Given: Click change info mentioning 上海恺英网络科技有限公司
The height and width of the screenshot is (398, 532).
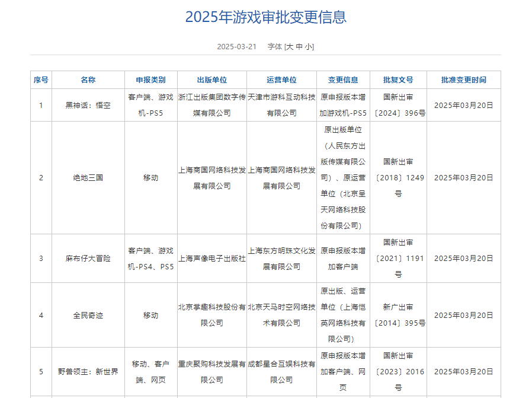Looking at the screenshot, I should pos(343,315).
